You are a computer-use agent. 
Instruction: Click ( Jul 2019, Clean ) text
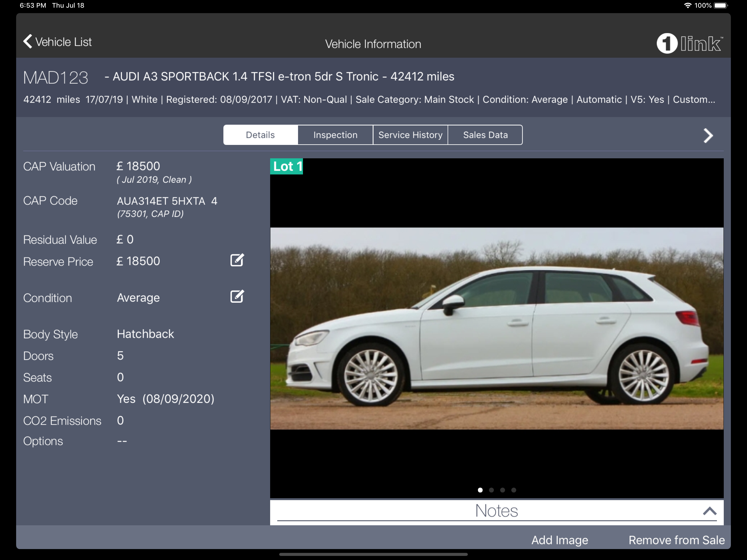pos(154,180)
